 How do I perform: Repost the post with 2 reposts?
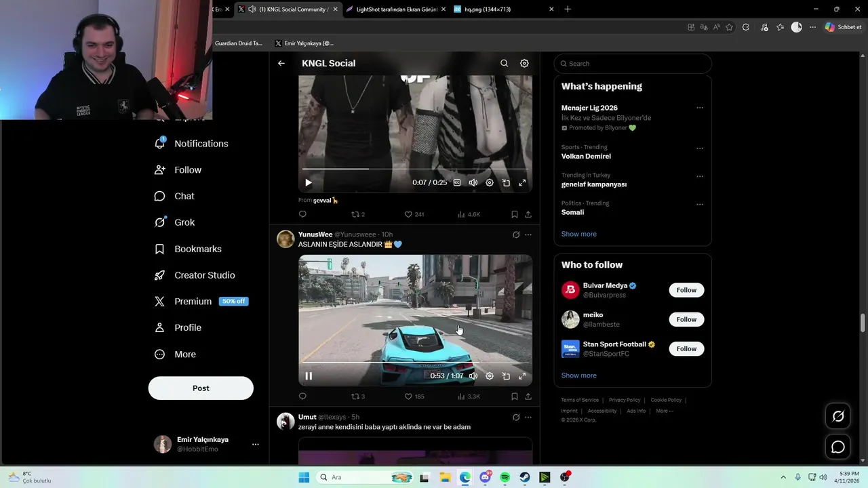point(357,214)
